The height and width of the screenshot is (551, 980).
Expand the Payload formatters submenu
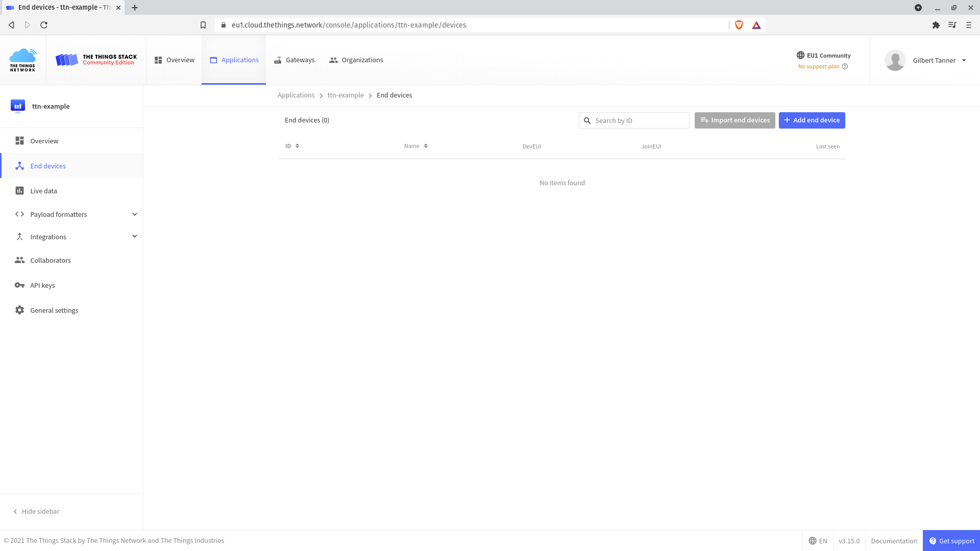tap(134, 214)
